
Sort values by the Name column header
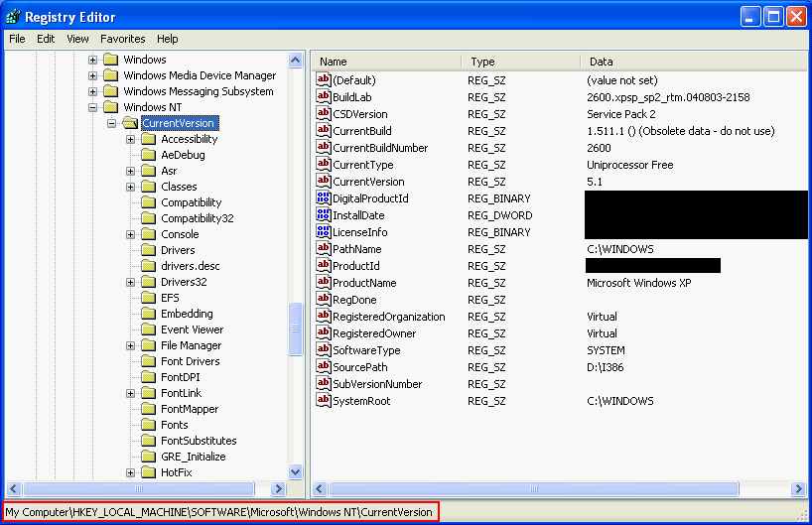(x=386, y=62)
